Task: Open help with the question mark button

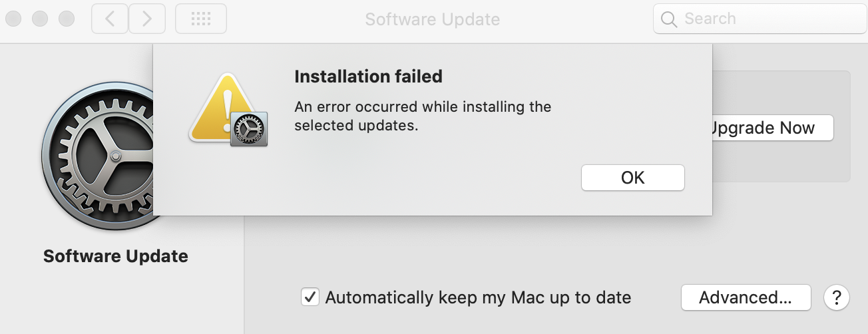Action: point(837,297)
